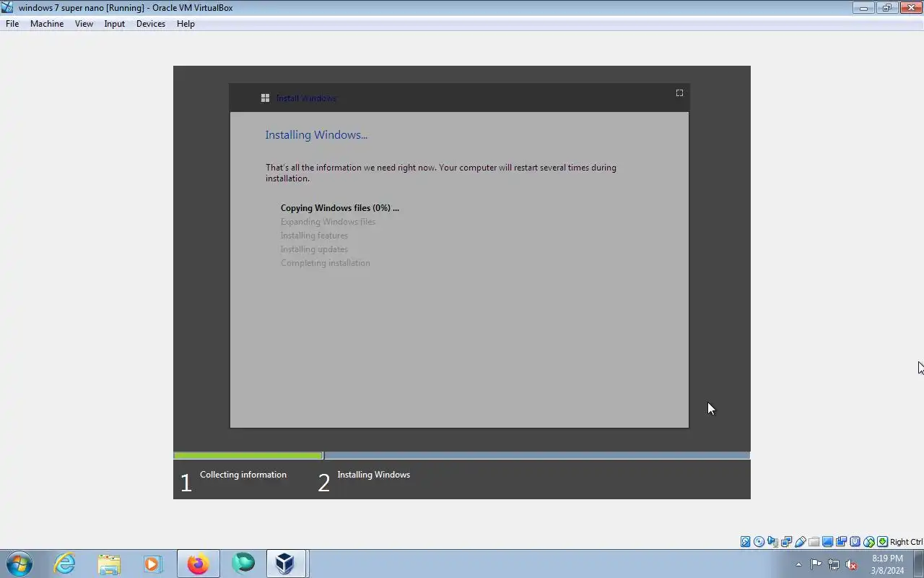Open the Action Center flag icon
The height and width of the screenshot is (578, 924).
point(816,564)
